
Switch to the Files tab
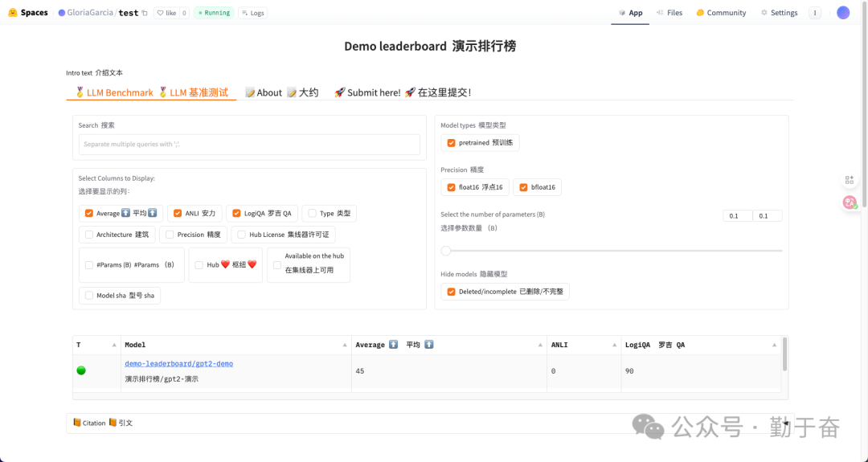[x=669, y=13]
